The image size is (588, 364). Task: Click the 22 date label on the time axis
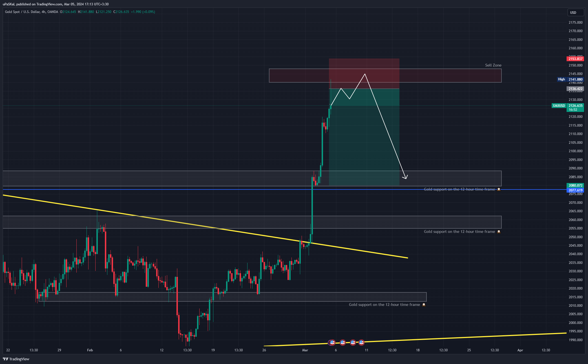(8, 350)
